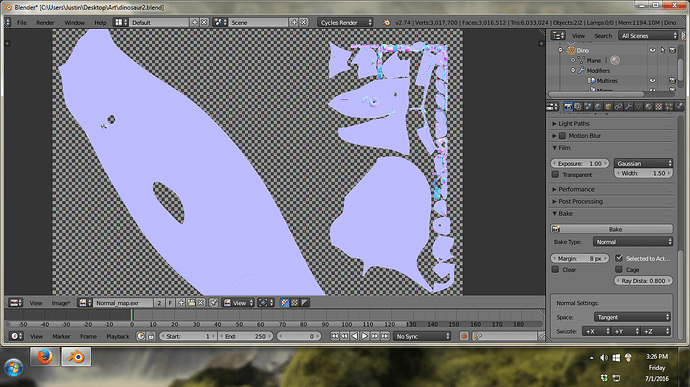Image resolution: width=690 pixels, height=387 pixels.
Task: Enable the Motion Blur checkbox
Action: pos(562,136)
